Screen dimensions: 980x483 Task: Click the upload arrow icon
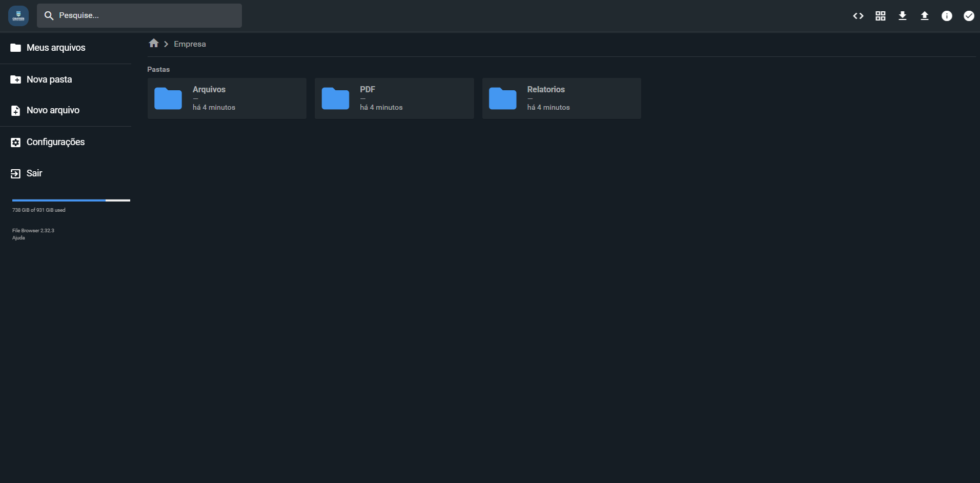pyautogui.click(x=924, y=16)
